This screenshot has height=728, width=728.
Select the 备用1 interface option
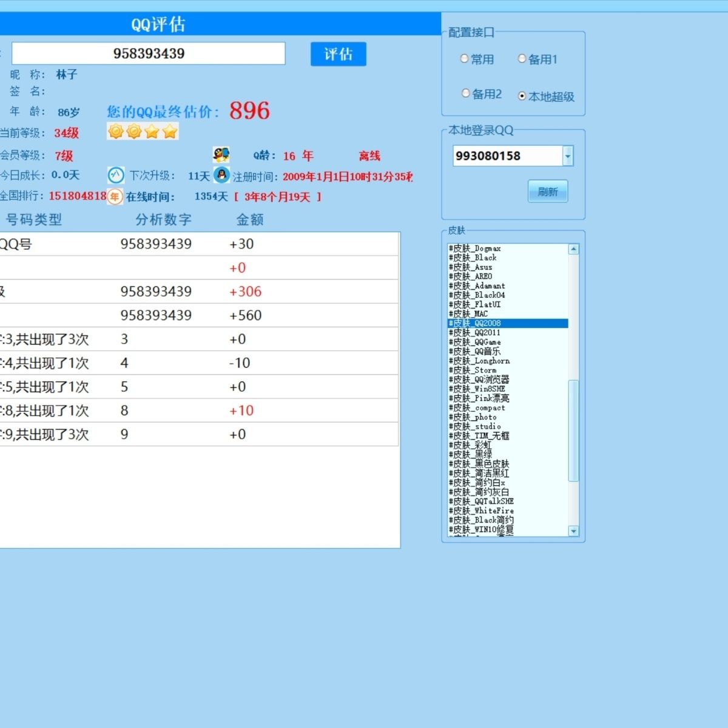point(538,59)
